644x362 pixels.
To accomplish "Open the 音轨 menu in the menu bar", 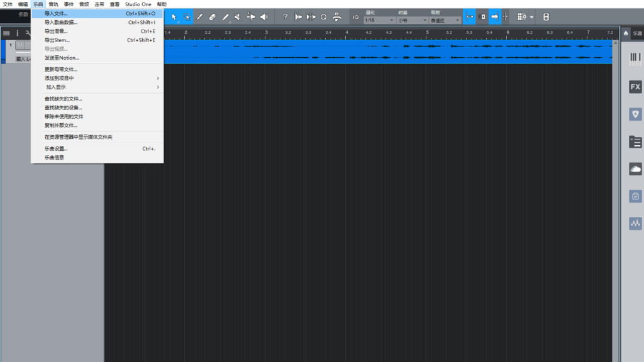I will (x=53, y=4).
